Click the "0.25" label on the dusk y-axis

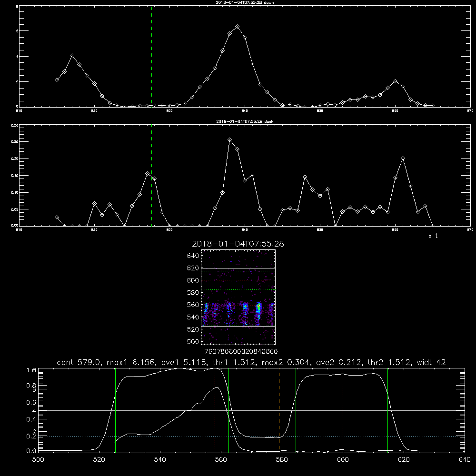pos(15,141)
